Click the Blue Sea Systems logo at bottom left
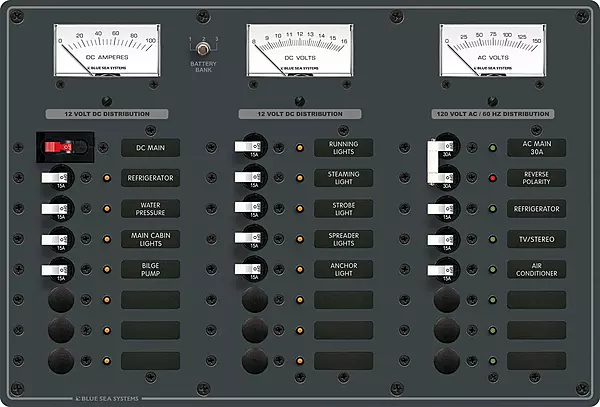 pos(100,398)
